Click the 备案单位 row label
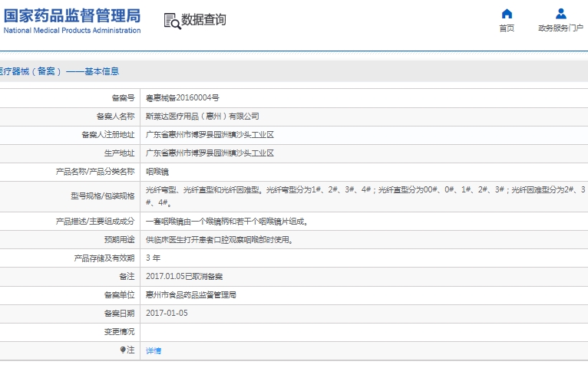This screenshot has height=368, width=588. pyautogui.click(x=119, y=294)
